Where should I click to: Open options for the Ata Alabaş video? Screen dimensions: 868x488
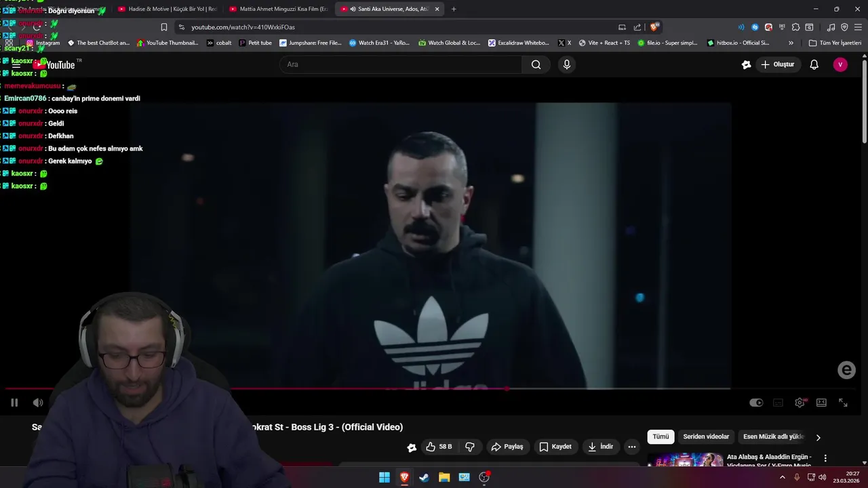pyautogui.click(x=825, y=458)
